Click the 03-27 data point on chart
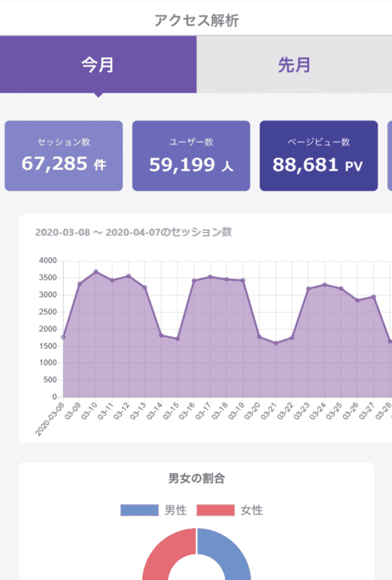 [x=374, y=296]
